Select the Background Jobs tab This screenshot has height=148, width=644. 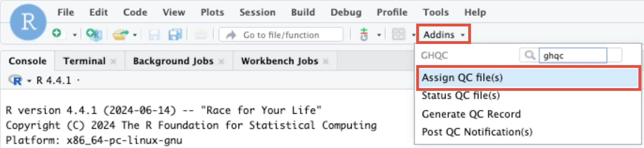(x=173, y=61)
